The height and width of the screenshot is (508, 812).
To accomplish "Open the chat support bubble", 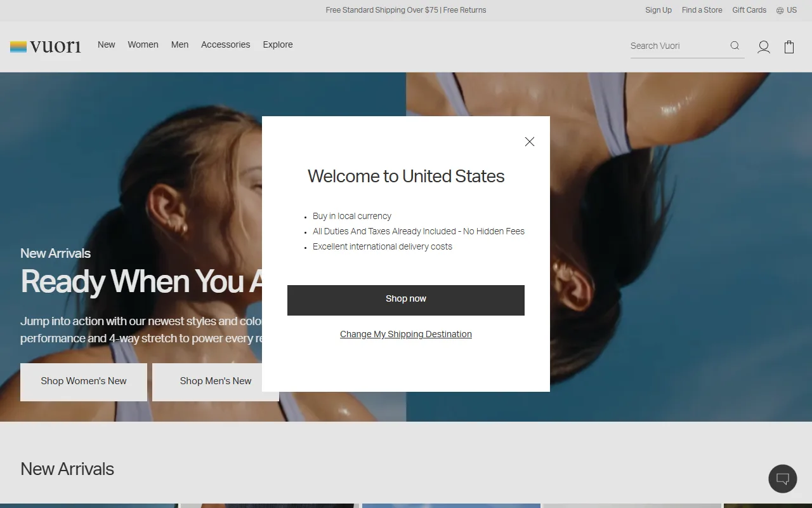I will (783, 479).
